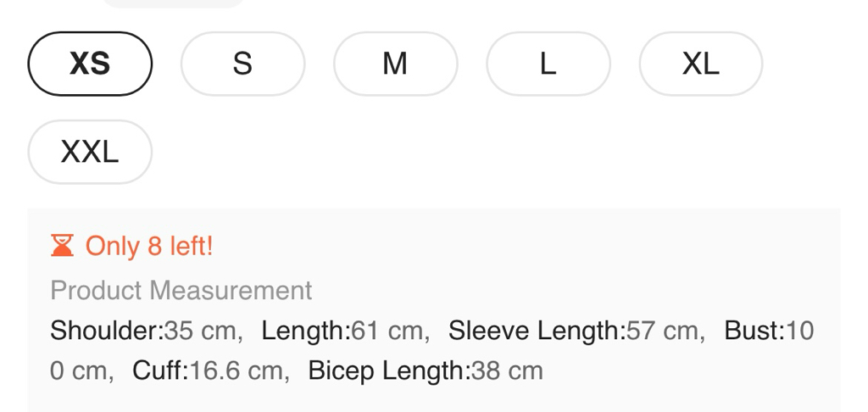Click the "Only 8 left!" stock notice
The width and height of the screenshot is (868, 412).
pyautogui.click(x=149, y=247)
